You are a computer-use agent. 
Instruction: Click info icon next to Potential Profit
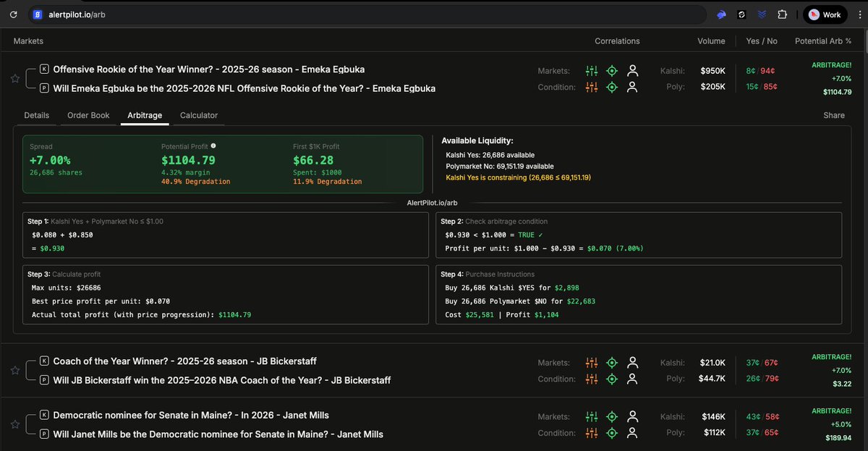coord(213,146)
